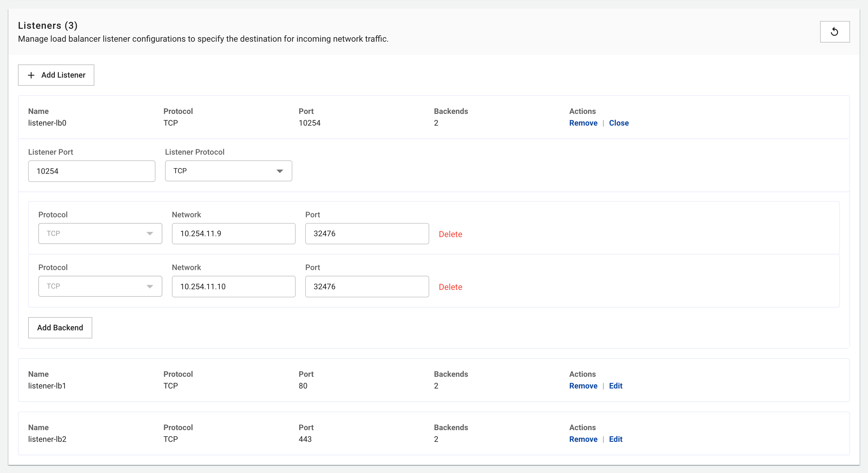Click the Listeners (3) heading
Screen dimensions: 868x473
pyautogui.click(x=48, y=25)
